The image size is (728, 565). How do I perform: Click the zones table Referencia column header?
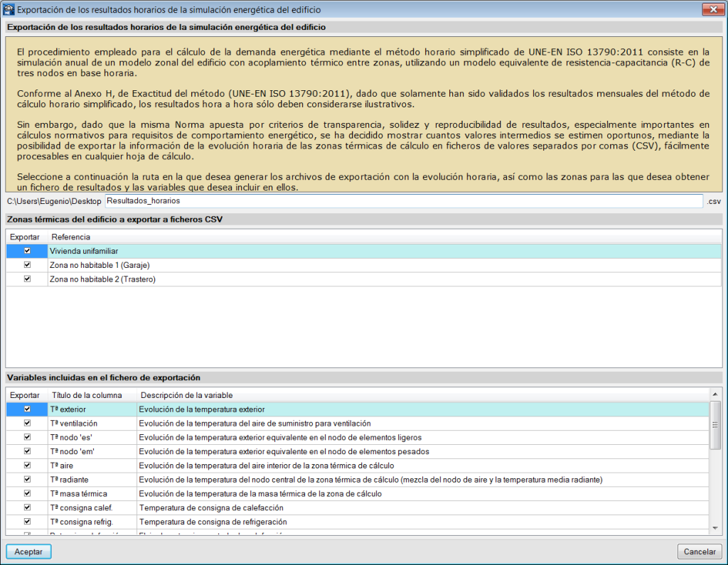(x=385, y=237)
